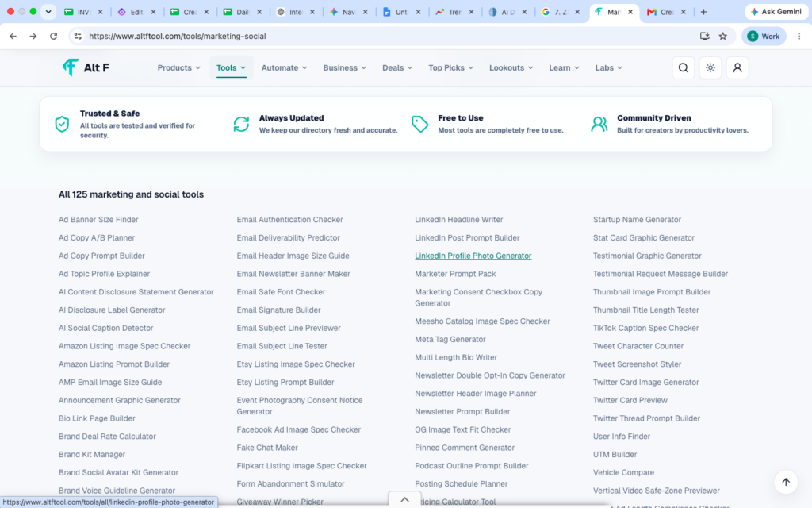Open Twitter Card Preview link

[630, 400]
